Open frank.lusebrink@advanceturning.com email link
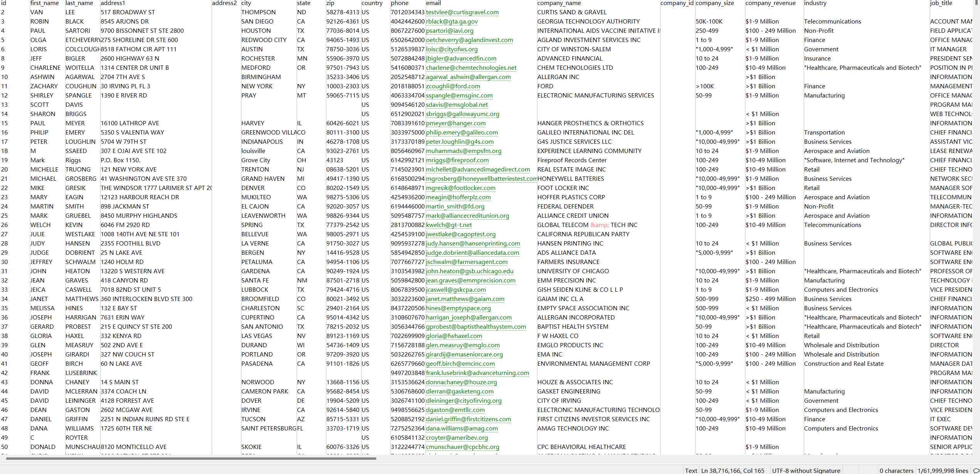The height and width of the screenshot is (474, 980). coord(477,373)
